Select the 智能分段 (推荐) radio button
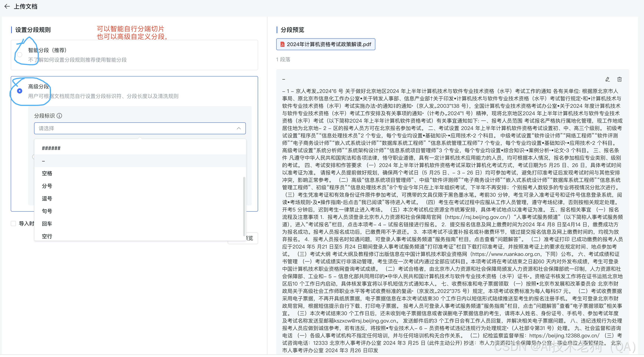This screenshot has height=357, width=644. point(20,55)
